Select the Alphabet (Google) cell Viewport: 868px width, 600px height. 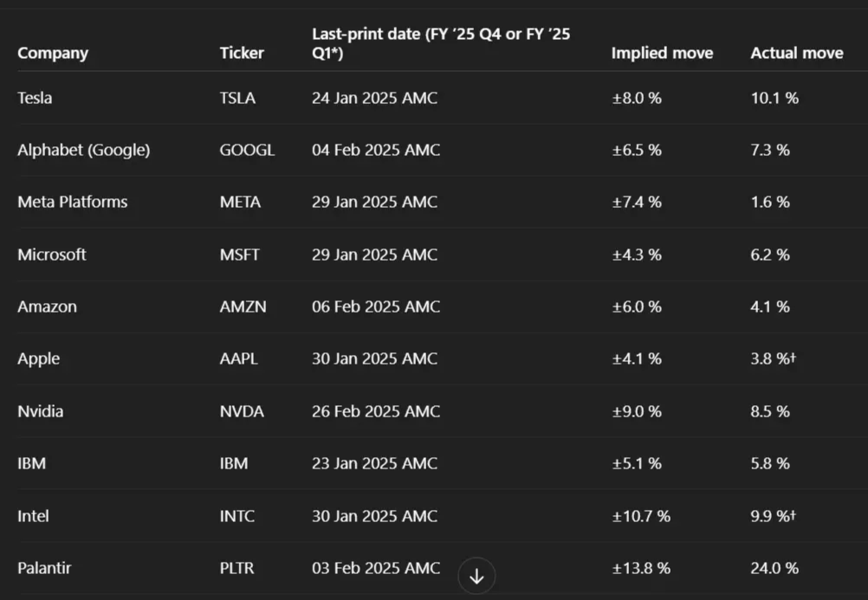click(83, 150)
